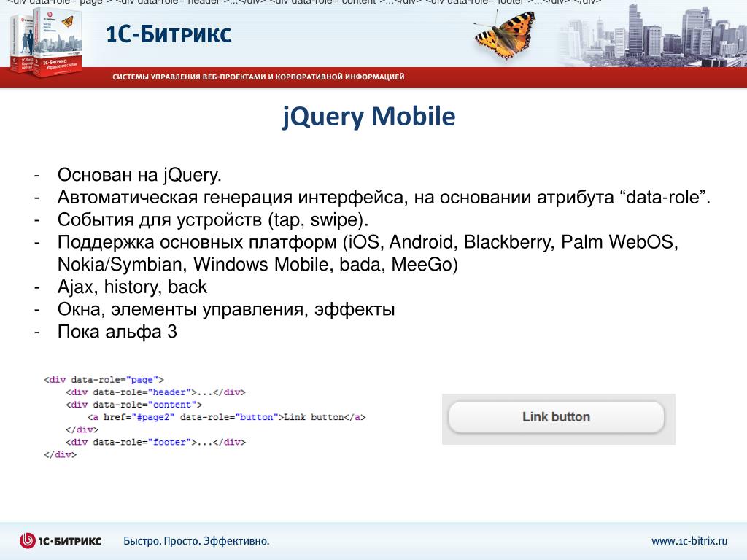This screenshot has width=747, height=560.
Task: Click code line with data-role="header"
Action: tap(156, 392)
